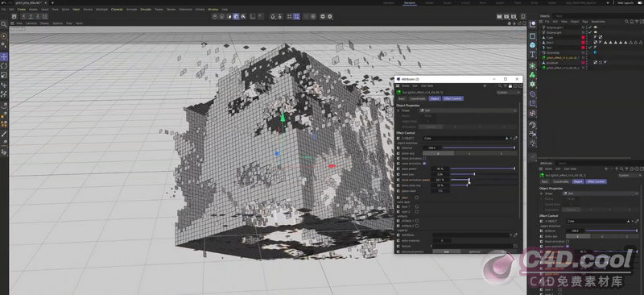This screenshot has width=644, height=295.
Task: Click the search magnifier icon at top left
Action: point(4,25)
